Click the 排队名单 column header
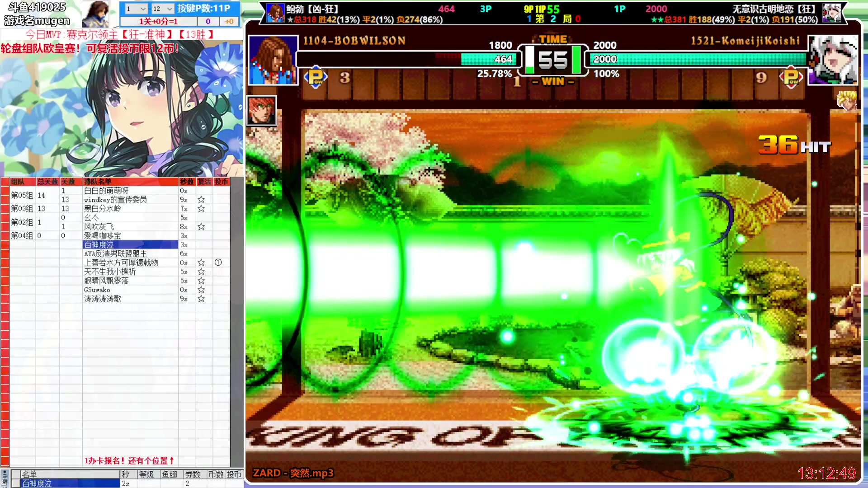The image size is (868, 488). pos(130,182)
